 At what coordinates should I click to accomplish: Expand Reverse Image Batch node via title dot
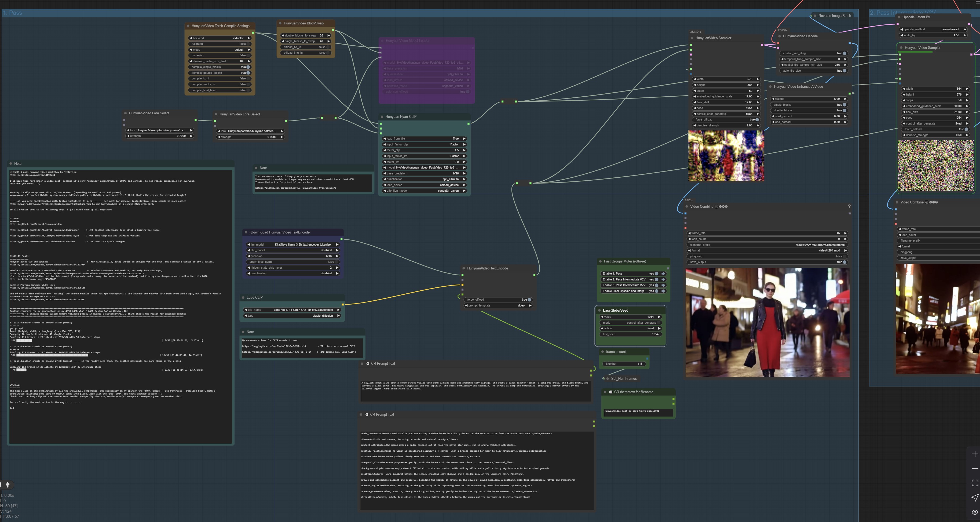814,16
